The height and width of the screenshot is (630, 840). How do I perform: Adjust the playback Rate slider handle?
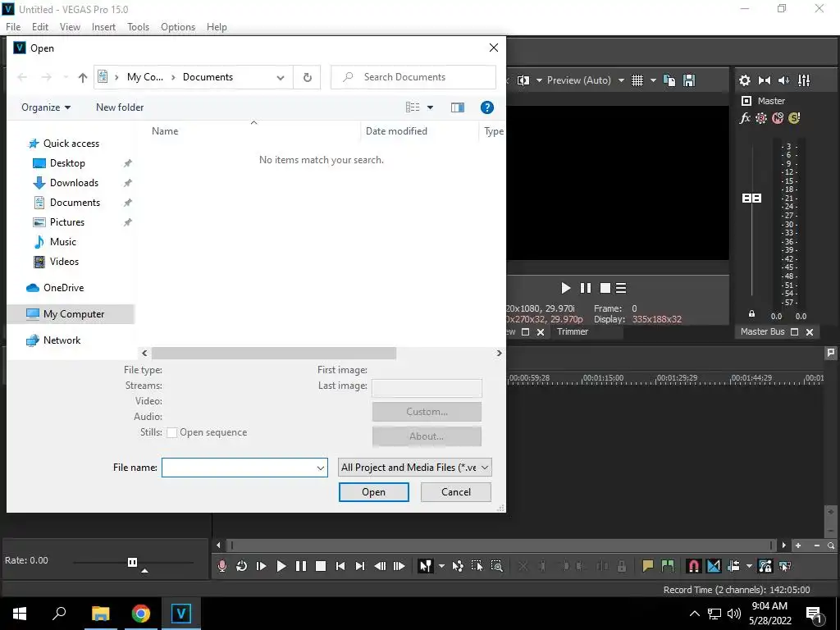click(132, 562)
